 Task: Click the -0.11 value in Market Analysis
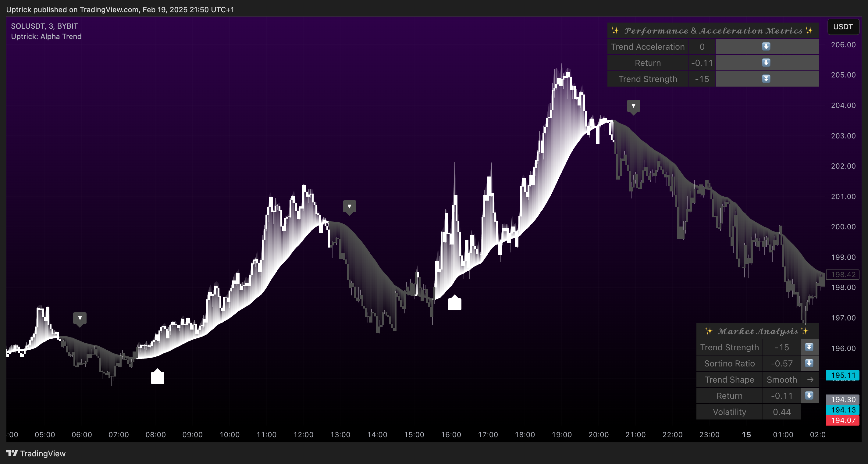coord(782,396)
